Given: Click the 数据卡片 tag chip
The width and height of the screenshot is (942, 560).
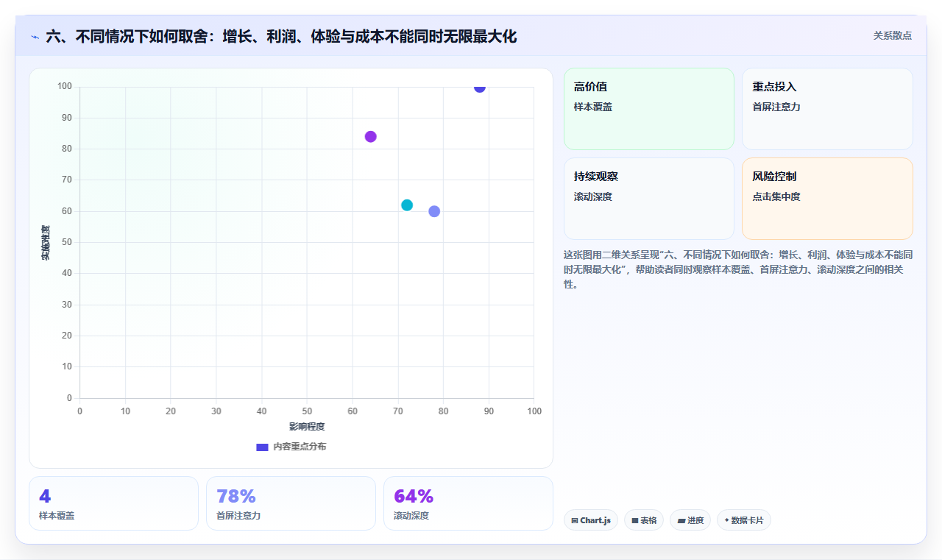Looking at the screenshot, I should click(x=744, y=520).
